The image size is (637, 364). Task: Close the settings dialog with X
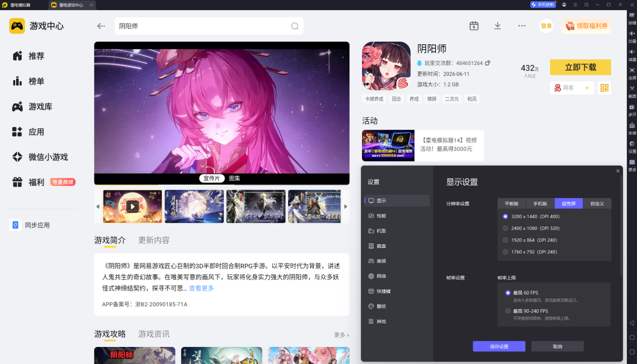(618, 171)
